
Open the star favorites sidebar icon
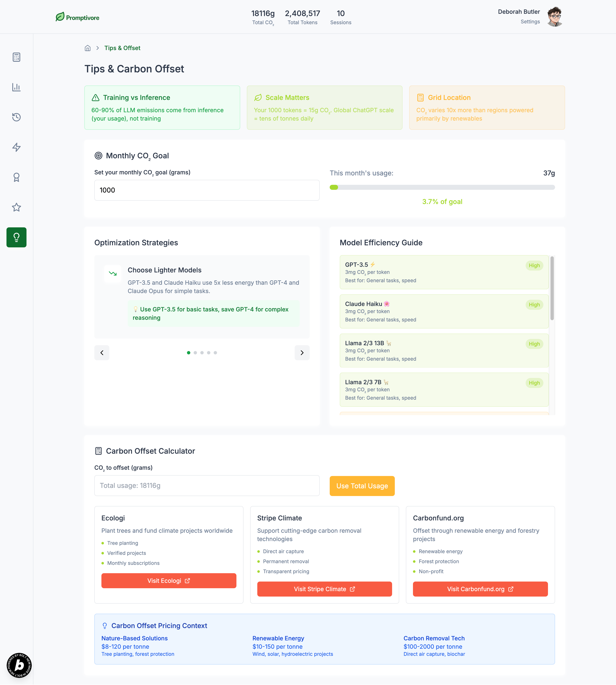point(16,207)
